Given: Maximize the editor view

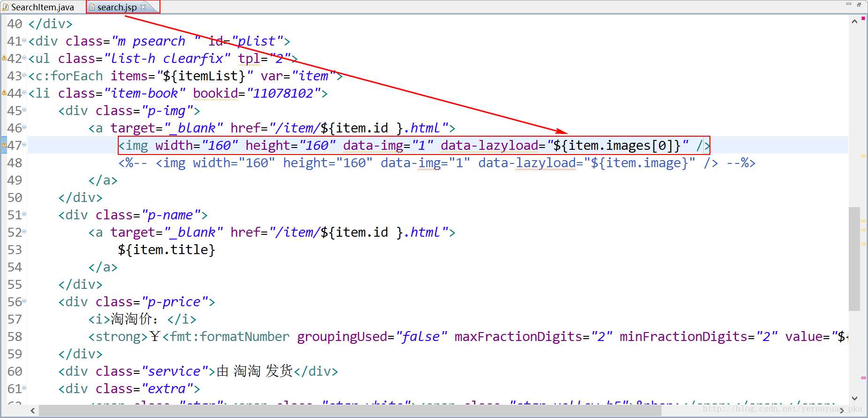Looking at the screenshot, I should click(859, 4).
